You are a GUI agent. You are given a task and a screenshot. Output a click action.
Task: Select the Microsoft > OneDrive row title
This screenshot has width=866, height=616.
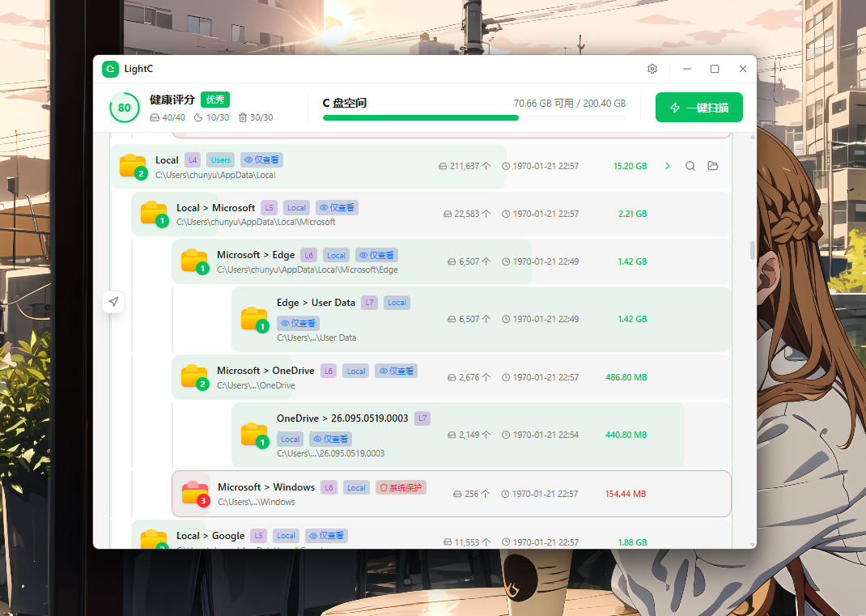coord(265,371)
